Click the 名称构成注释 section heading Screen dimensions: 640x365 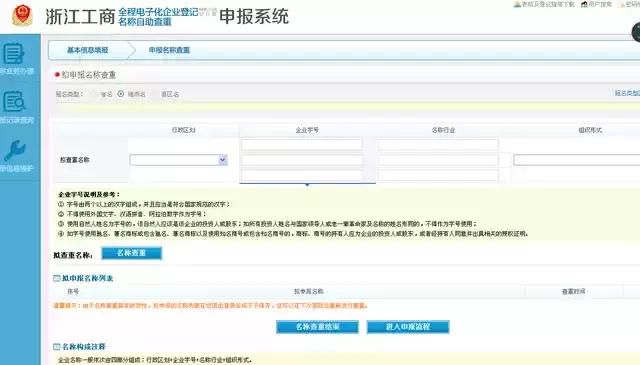pos(84,347)
